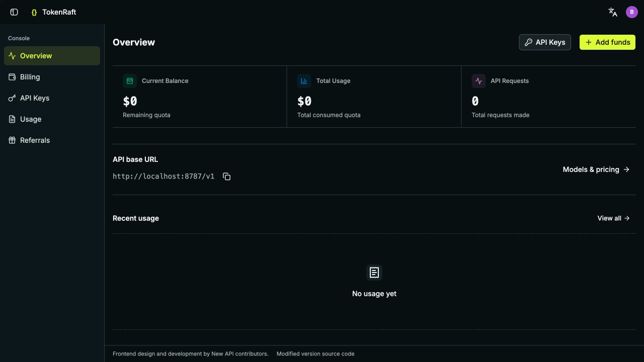Screen dimensions: 644x362
Task: Click the empty usage receipt icon
Action: [374, 273]
